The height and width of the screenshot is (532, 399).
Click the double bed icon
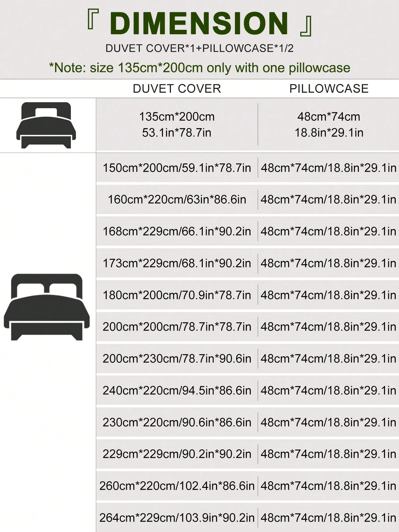tap(46, 307)
